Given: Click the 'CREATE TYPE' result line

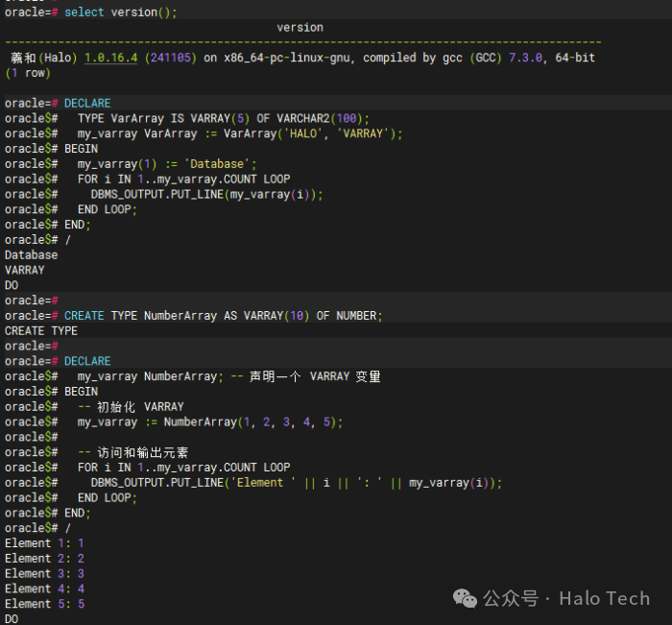Looking at the screenshot, I should pos(41,331).
